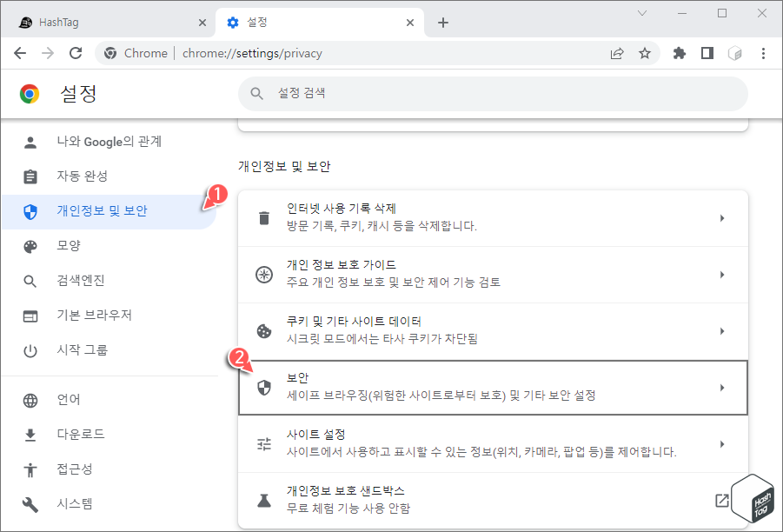
Task: Click the cookie icon next to 쿠키 및 기타 사이트 데이터
Action: coord(264,330)
